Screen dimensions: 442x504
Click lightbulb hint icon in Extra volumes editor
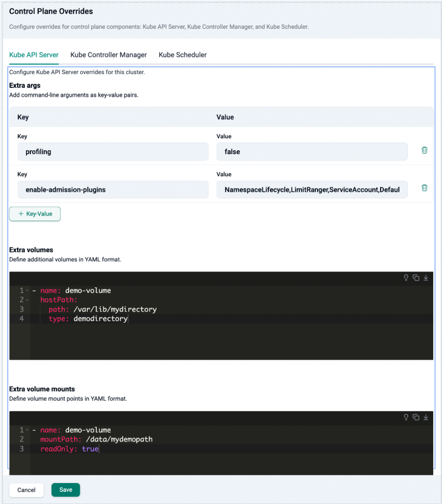click(406, 278)
